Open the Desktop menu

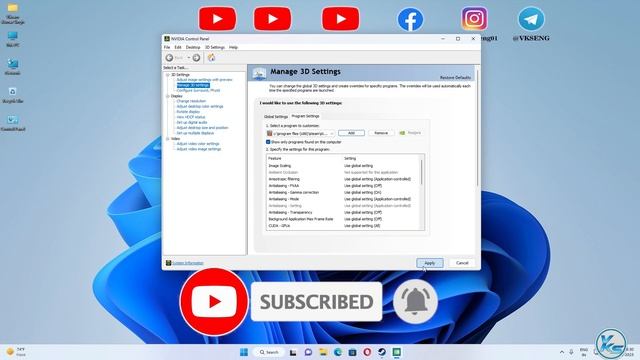click(x=193, y=47)
